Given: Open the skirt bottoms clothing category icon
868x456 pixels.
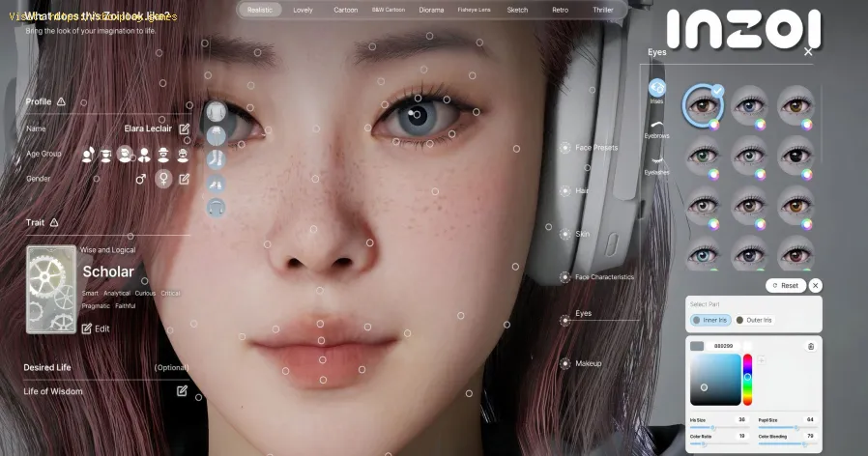Looking at the screenshot, I should click(x=217, y=135).
